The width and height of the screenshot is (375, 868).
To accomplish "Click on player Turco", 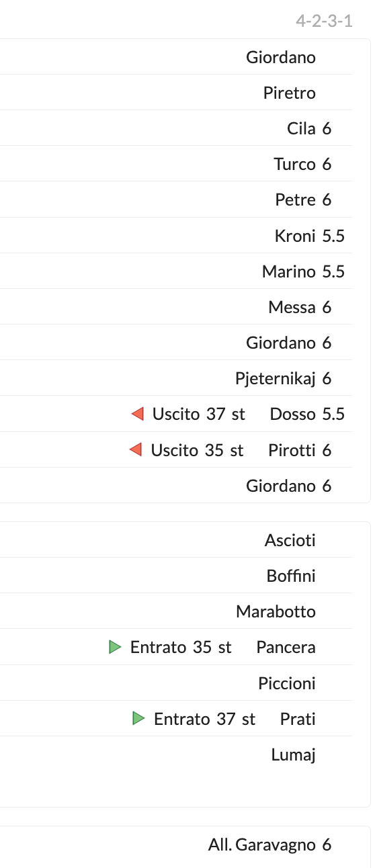I will [x=294, y=164].
